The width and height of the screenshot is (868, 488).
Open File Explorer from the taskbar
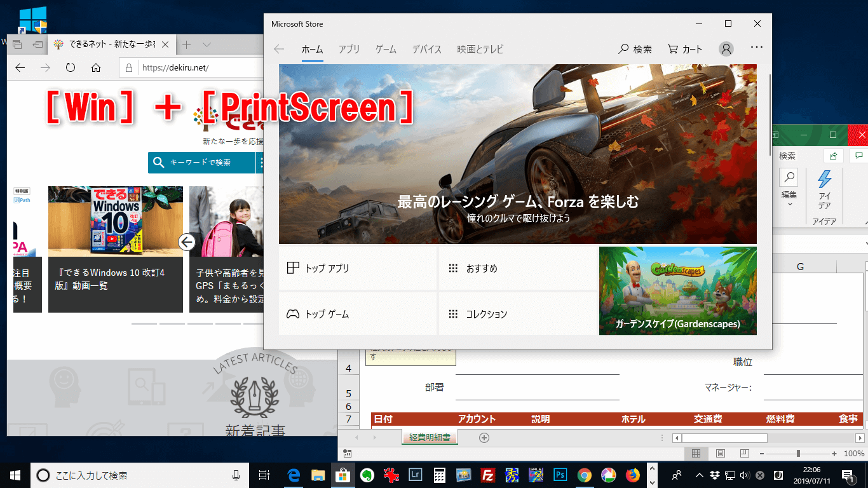318,475
